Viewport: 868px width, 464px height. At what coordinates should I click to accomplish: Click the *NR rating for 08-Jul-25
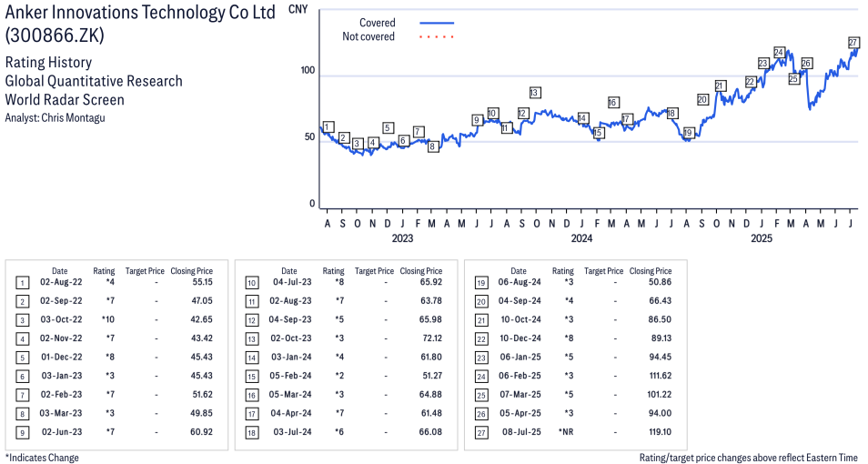coord(566,432)
